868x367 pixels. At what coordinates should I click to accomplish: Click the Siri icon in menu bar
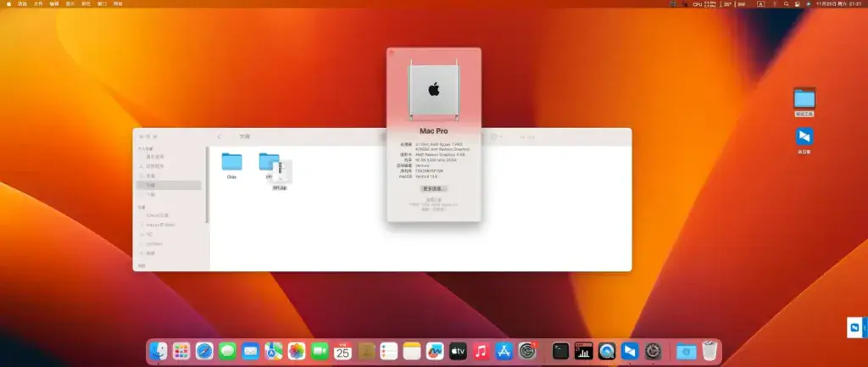[808, 4]
